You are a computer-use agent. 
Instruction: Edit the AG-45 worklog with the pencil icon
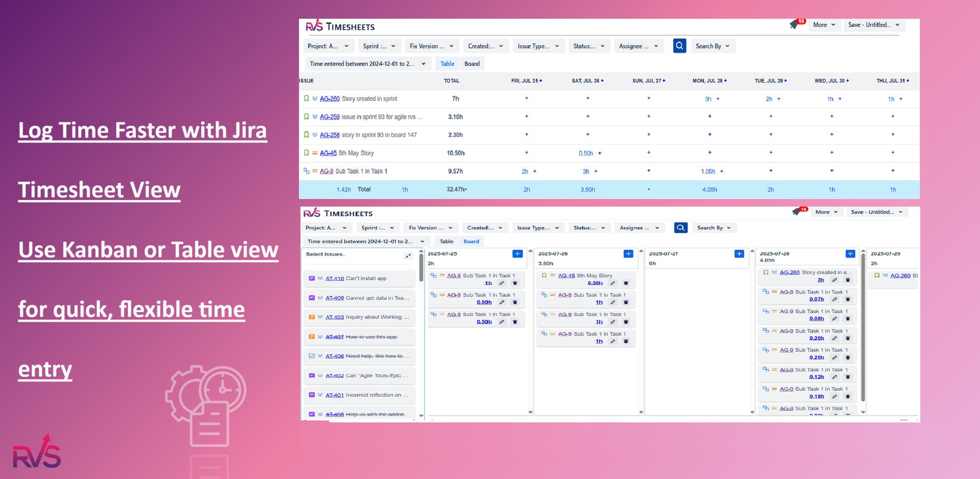(613, 283)
